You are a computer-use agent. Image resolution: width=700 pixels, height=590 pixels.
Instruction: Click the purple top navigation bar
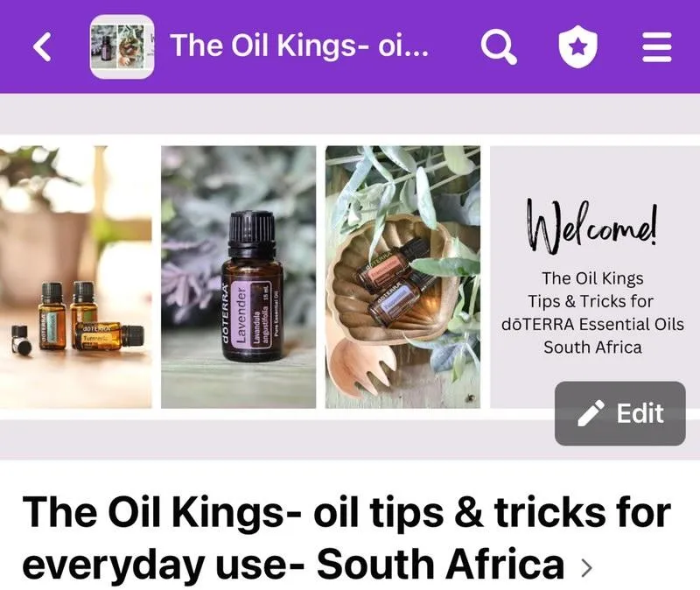pyautogui.click(x=350, y=46)
